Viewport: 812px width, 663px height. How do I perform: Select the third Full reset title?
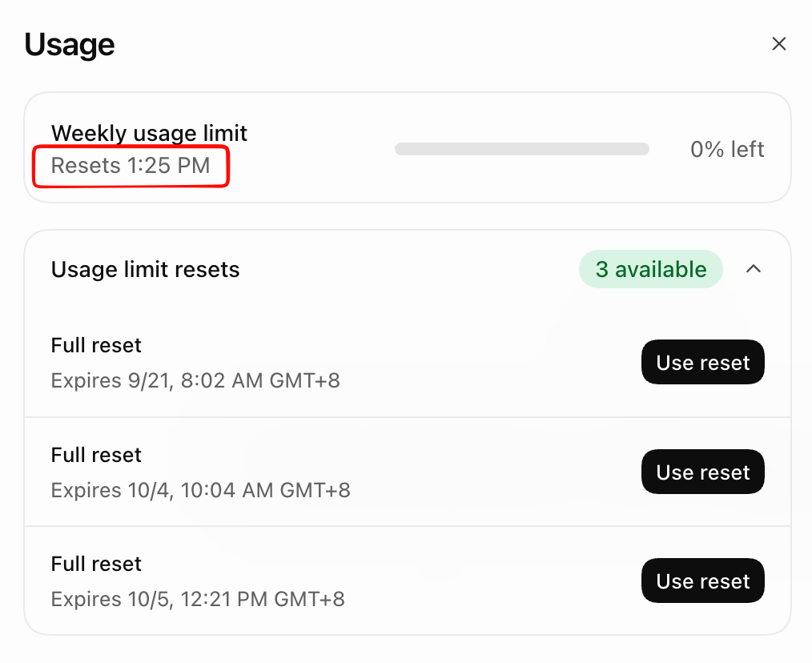click(x=96, y=564)
